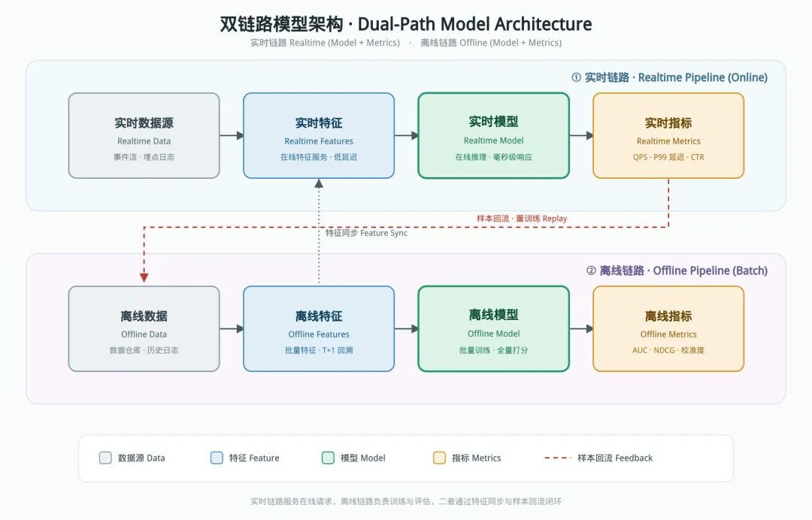Click the blue 特征 Feature legend swatch
812x520 pixels.
click(217, 458)
